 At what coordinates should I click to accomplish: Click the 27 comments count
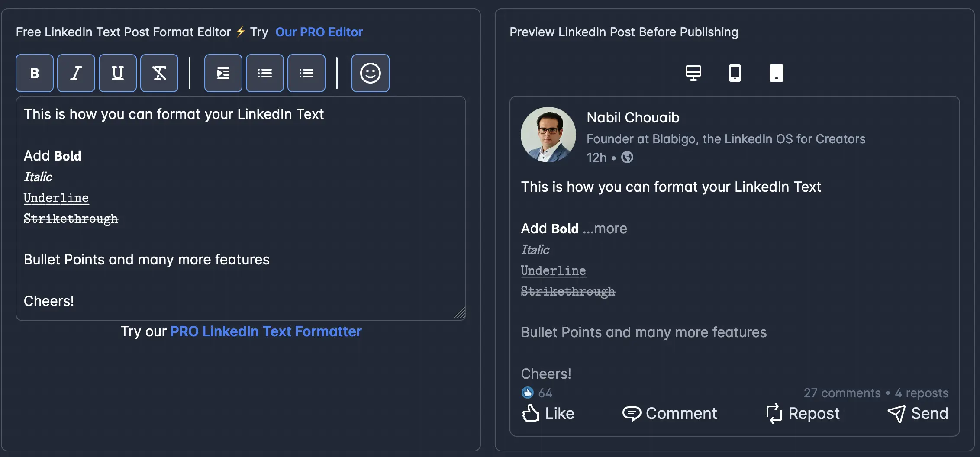click(842, 393)
